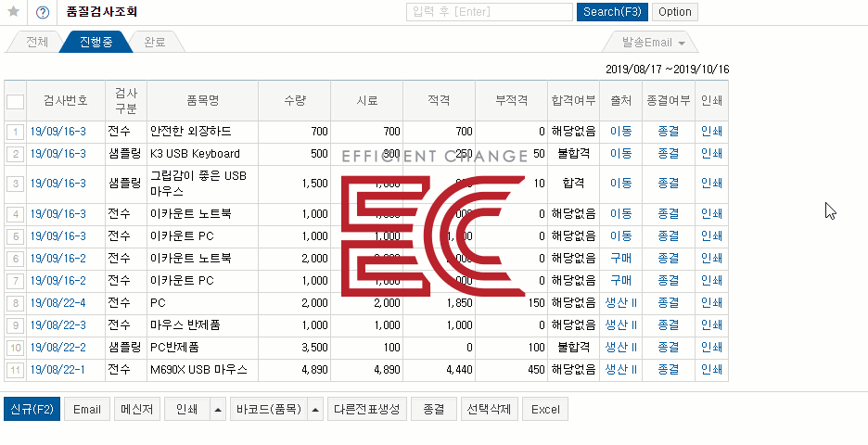The height and width of the screenshot is (445, 868).
Task: Click the 수량 column header
Action: click(x=295, y=101)
